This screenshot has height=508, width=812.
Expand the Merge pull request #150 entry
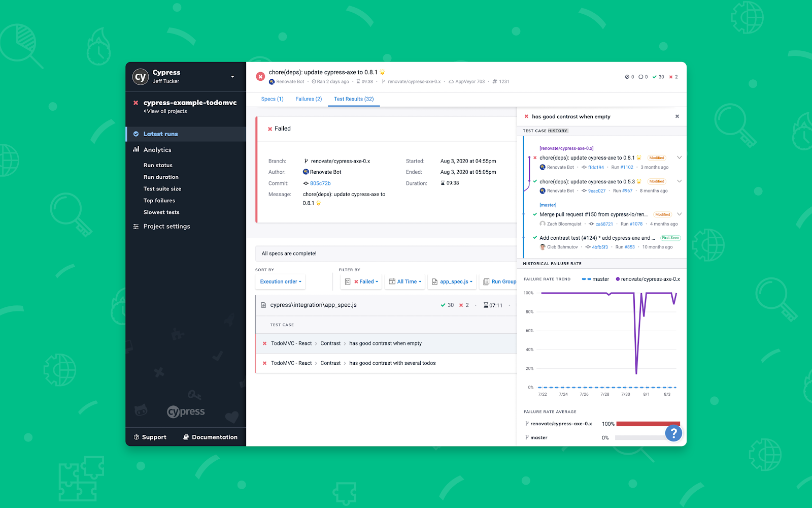(679, 214)
